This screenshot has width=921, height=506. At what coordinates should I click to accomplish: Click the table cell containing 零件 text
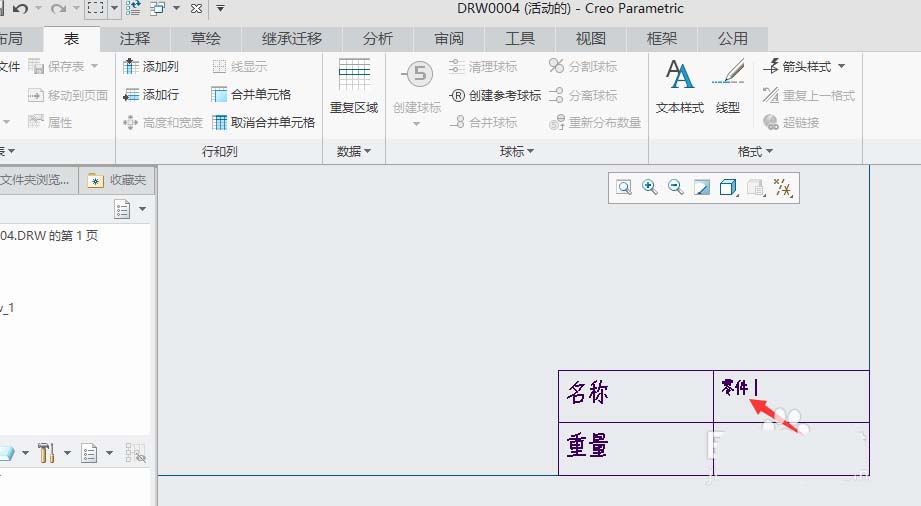[791, 396]
